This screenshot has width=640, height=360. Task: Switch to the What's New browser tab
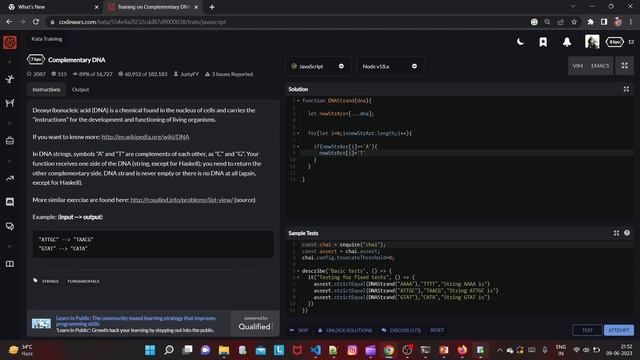click(x=52, y=7)
